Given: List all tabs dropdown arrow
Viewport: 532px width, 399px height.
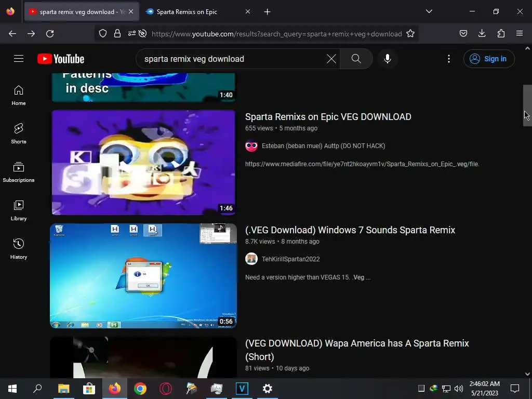Looking at the screenshot, I should point(429,11).
